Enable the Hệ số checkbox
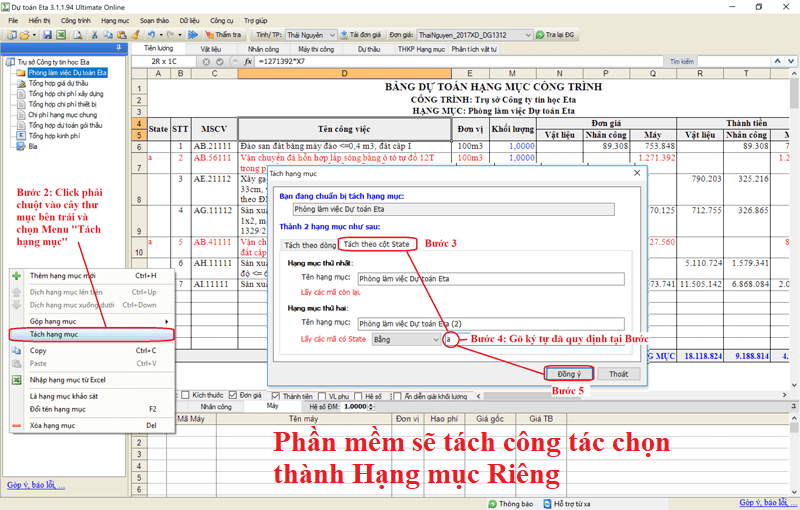The width and height of the screenshot is (800, 510). tap(358, 396)
